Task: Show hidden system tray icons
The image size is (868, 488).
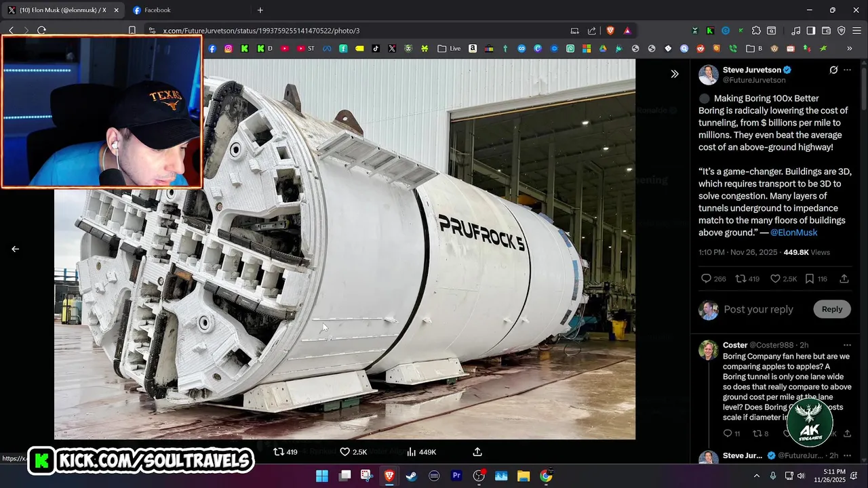Action: [x=757, y=476]
